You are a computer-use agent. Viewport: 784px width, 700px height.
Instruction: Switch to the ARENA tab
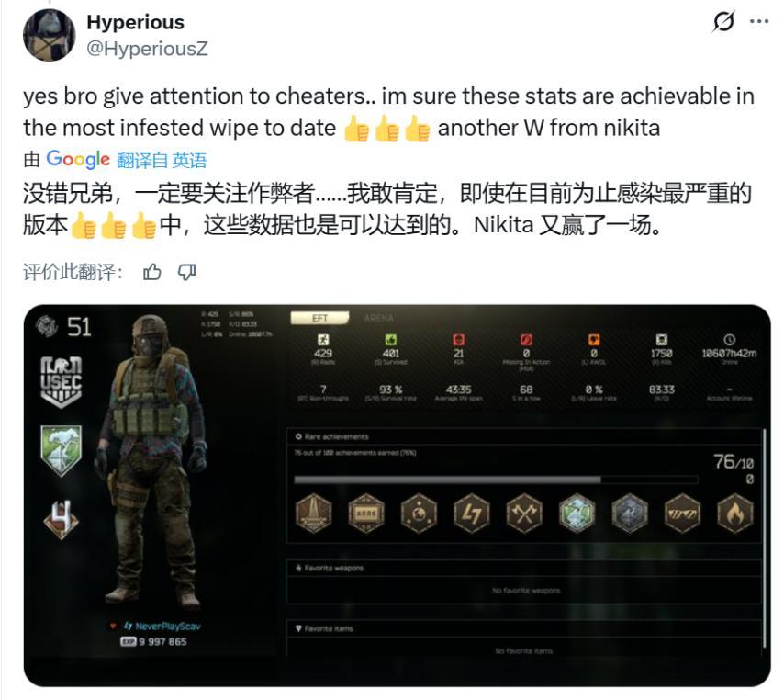point(378,318)
